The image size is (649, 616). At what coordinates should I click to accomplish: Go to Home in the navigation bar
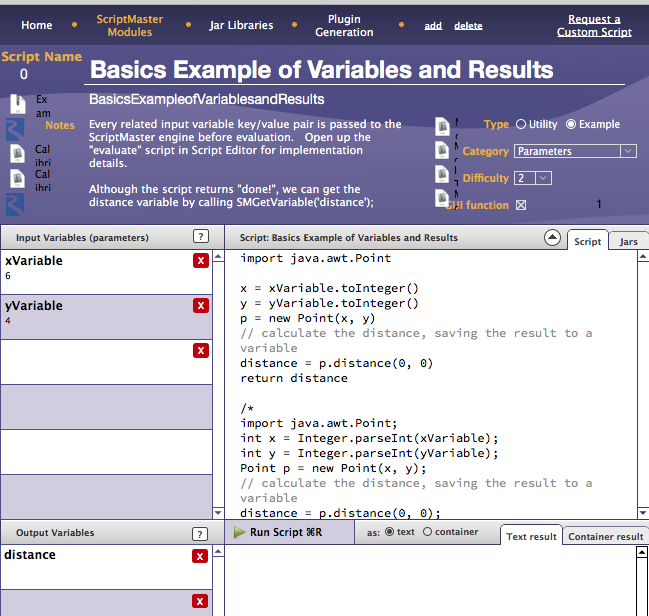click(37, 25)
